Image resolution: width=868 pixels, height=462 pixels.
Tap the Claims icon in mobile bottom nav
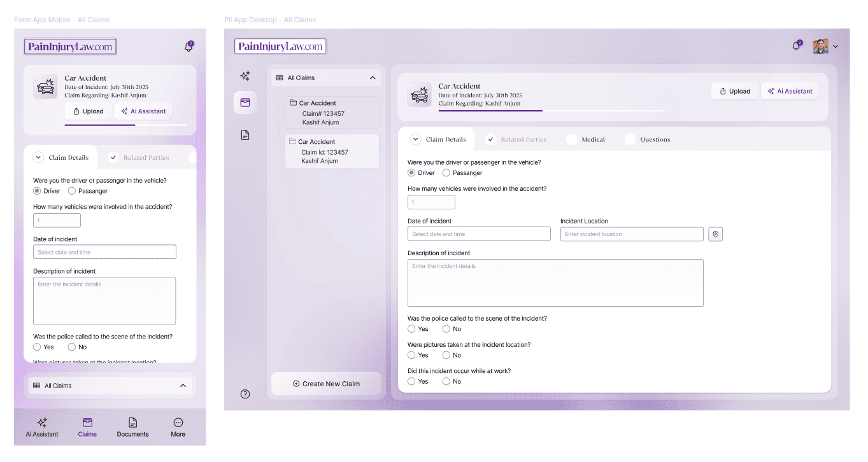click(x=87, y=423)
